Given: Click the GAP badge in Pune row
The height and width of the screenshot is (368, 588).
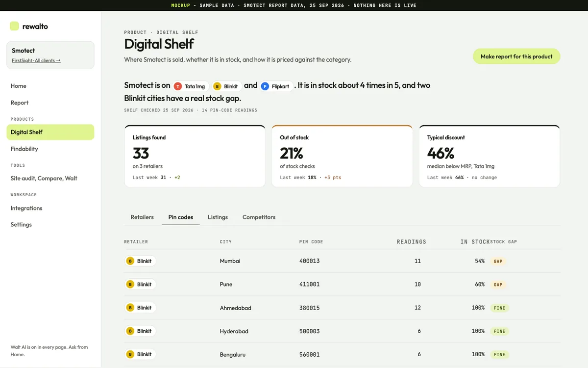Looking at the screenshot, I should click(x=498, y=285).
